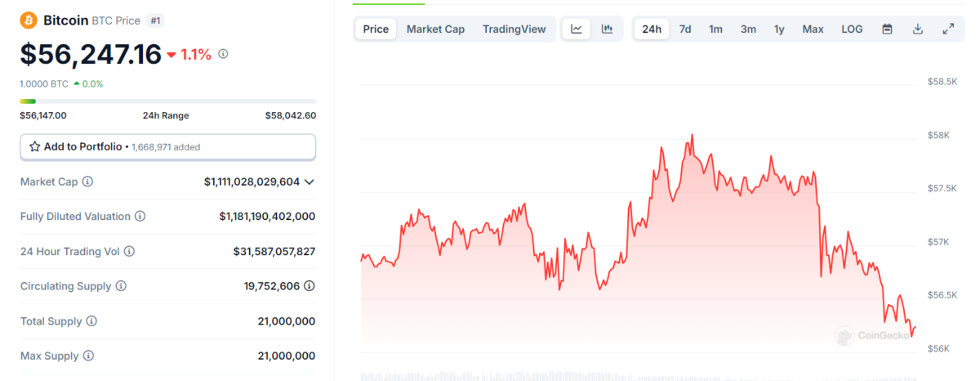Select the 1y time range
The height and width of the screenshot is (381, 980).
779,29
